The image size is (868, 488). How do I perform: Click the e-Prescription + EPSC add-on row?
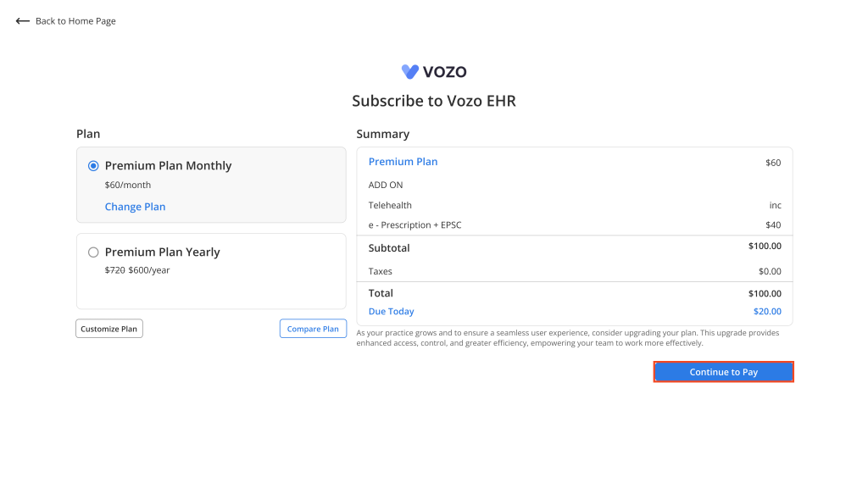(x=575, y=225)
